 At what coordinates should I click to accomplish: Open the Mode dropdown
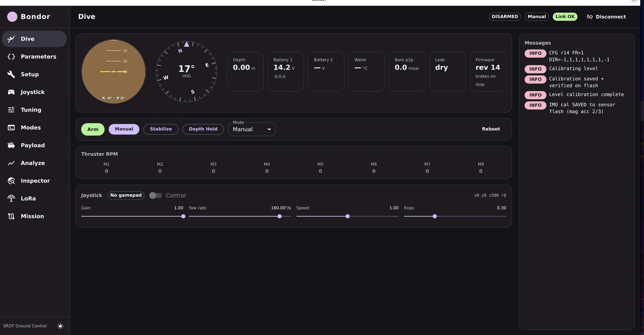point(252,129)
